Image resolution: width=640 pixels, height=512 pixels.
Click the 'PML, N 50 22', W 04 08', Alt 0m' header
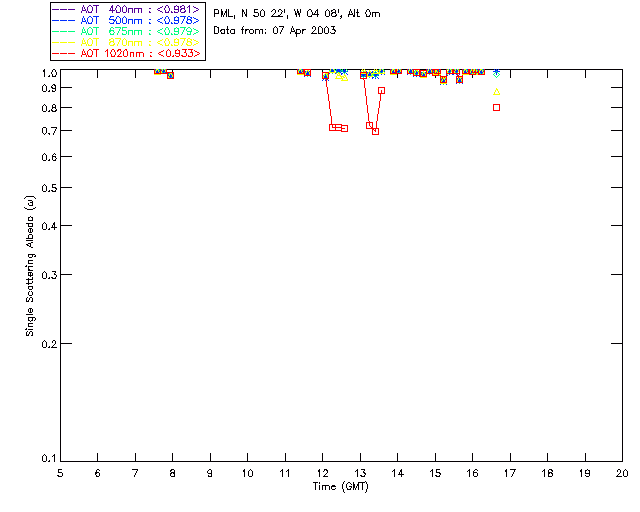tap(297, 14)
